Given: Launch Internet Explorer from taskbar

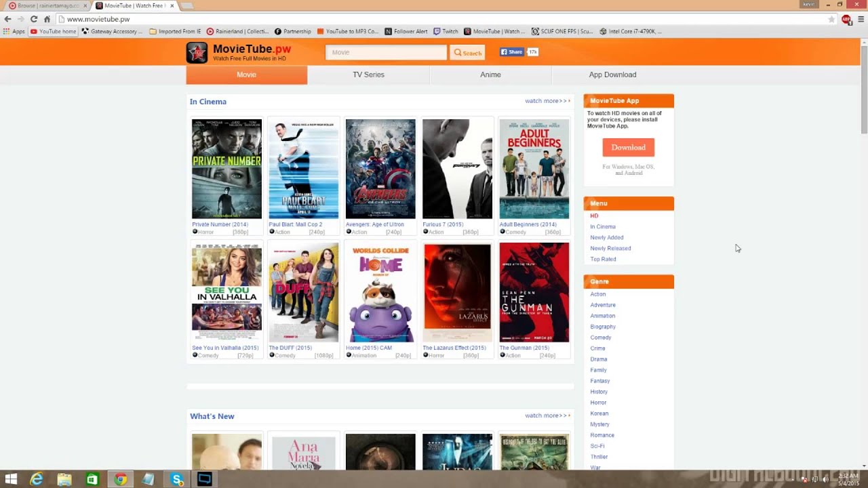Looking at the screenshot, I should [x=37, y=479].
